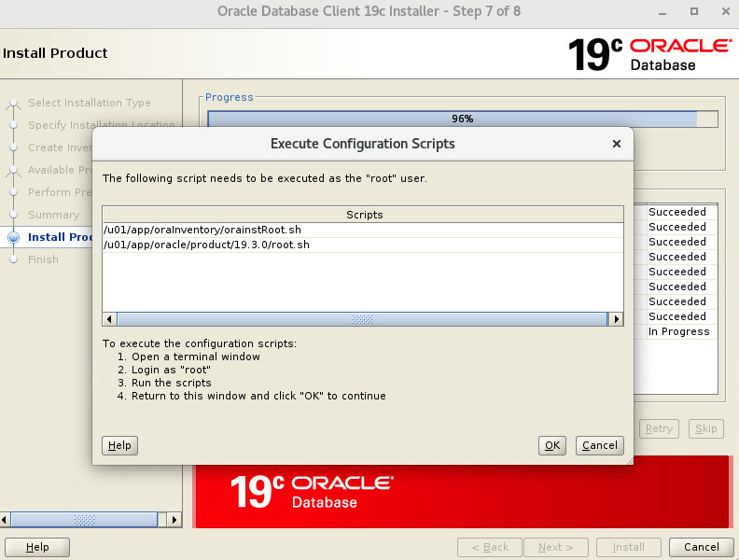Click the 96% progress bar

463,119
